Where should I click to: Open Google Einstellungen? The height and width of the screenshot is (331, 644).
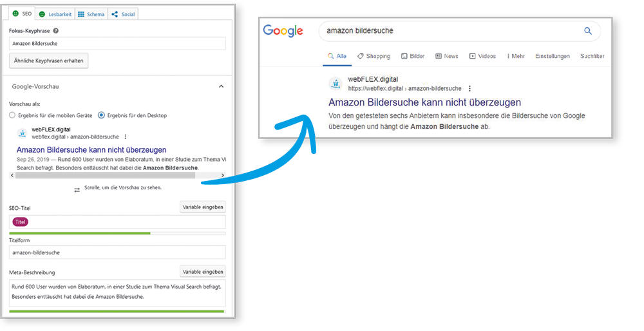click(x=553, y=56)
